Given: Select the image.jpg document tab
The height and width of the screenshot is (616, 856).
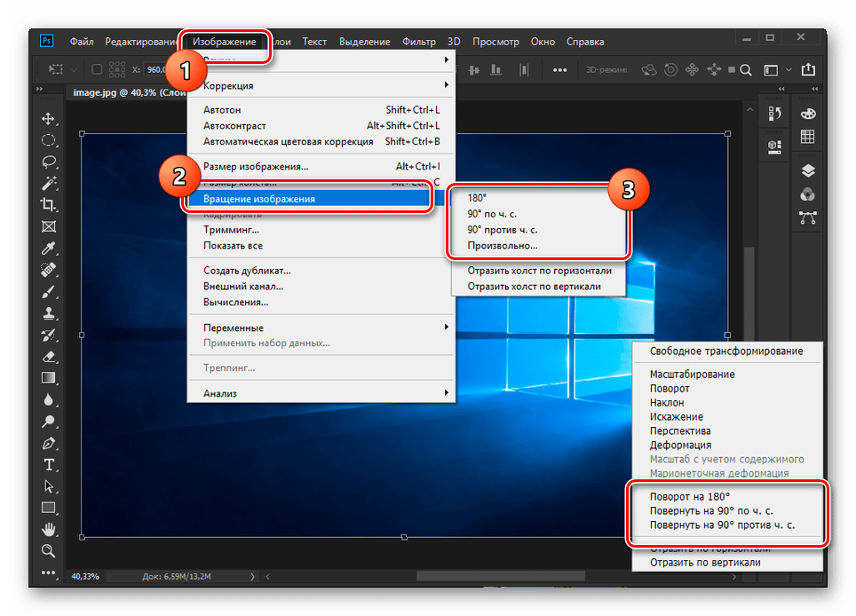Looking at the screenshot, I should click(129, 92).
